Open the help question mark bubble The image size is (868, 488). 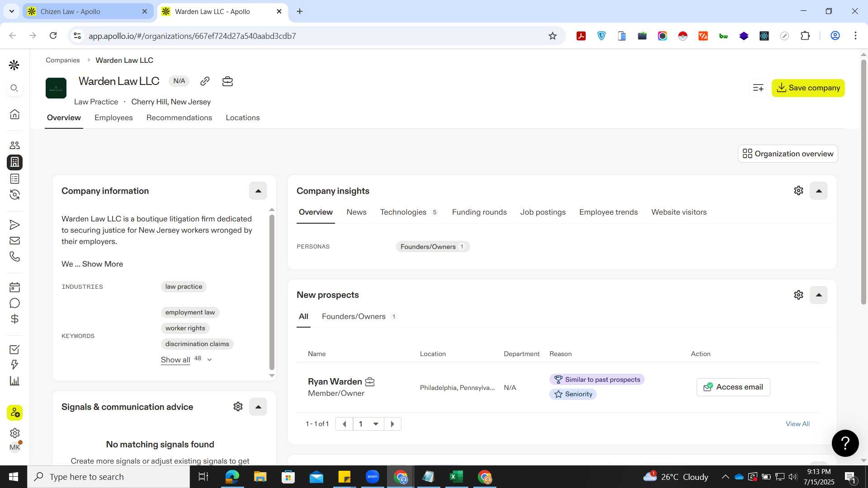[845, 443]
